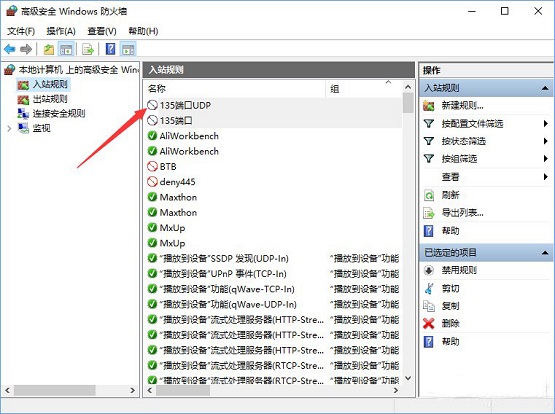This screenshot has width=555, height=414.
Task: Select the deny445 inbound rule
Action: 177,182
